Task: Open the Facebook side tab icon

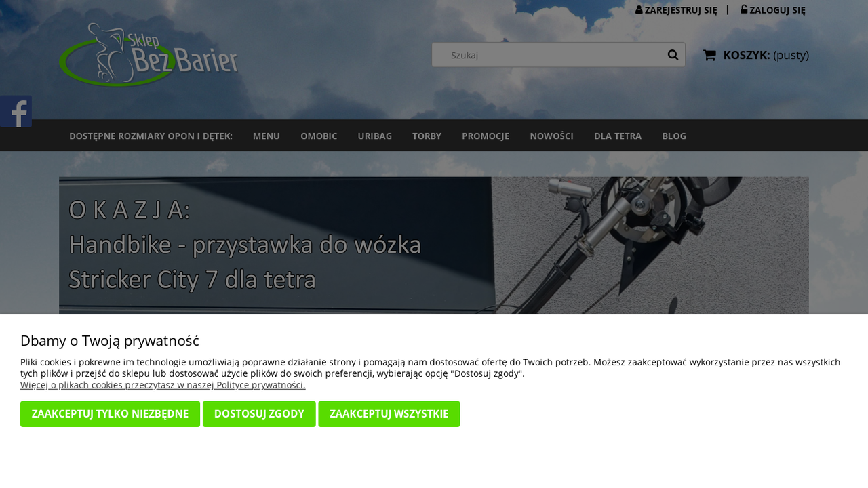Action: tap(16, 111)
